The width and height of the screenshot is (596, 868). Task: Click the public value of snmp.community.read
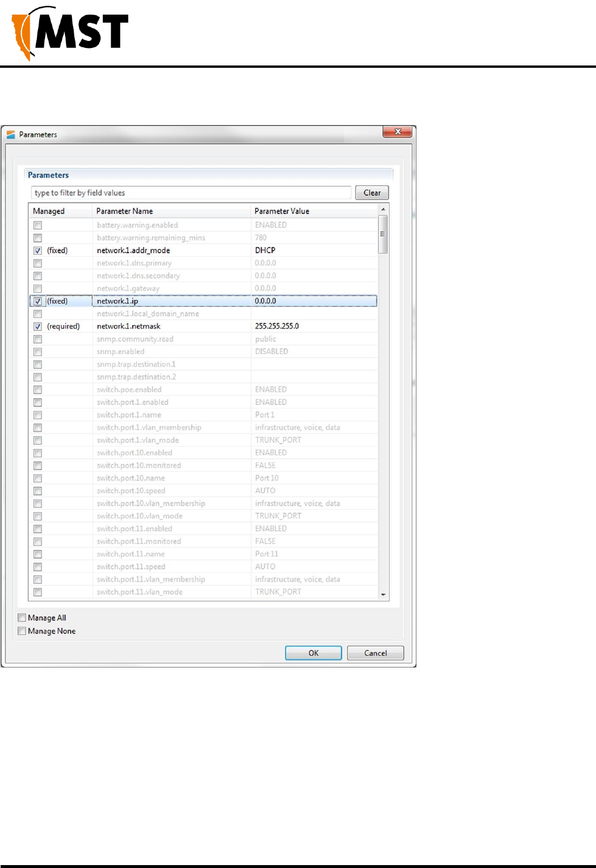pos(266,339)
